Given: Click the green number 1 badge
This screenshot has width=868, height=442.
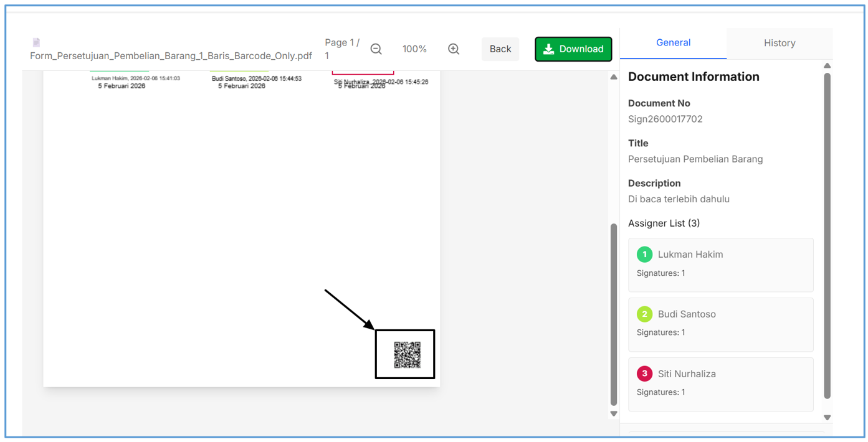Looking at the screenshot, I should pyautogui.click(x=644, y=254).
